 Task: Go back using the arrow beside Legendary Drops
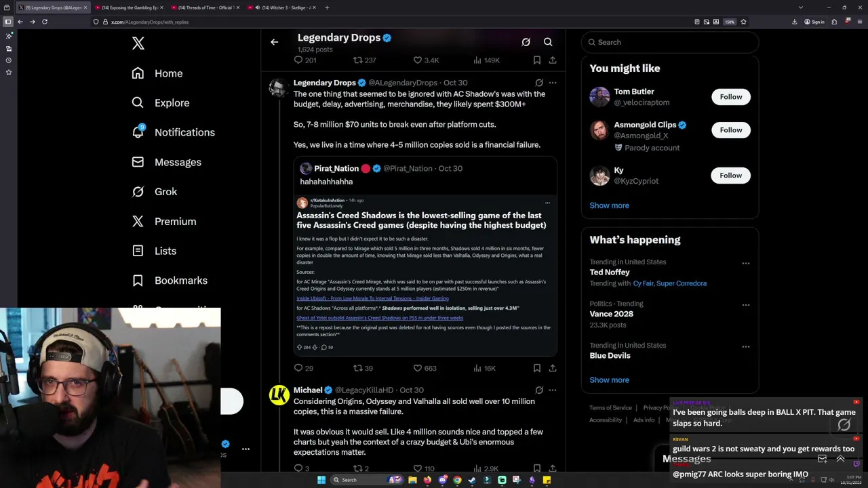tap(274, 42)
